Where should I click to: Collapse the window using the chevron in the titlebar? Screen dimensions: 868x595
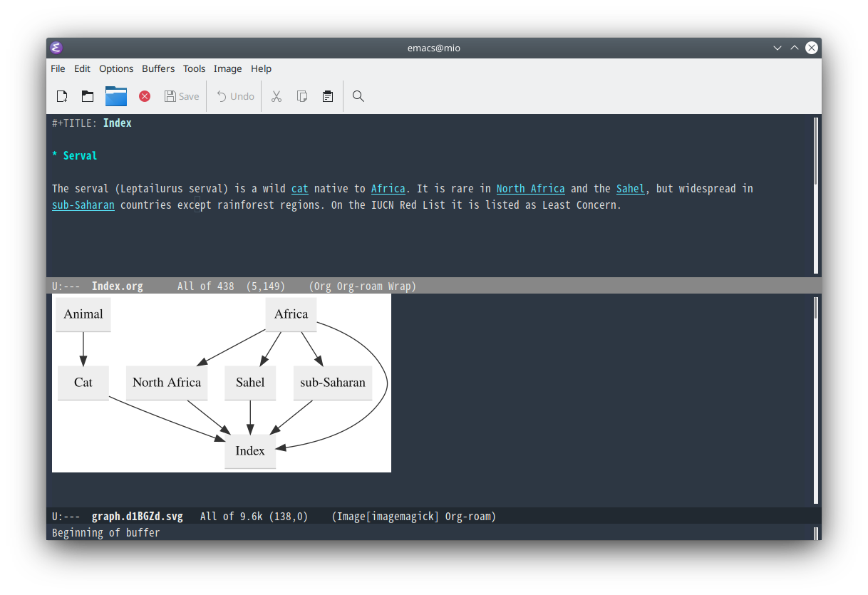click(777, 48)
